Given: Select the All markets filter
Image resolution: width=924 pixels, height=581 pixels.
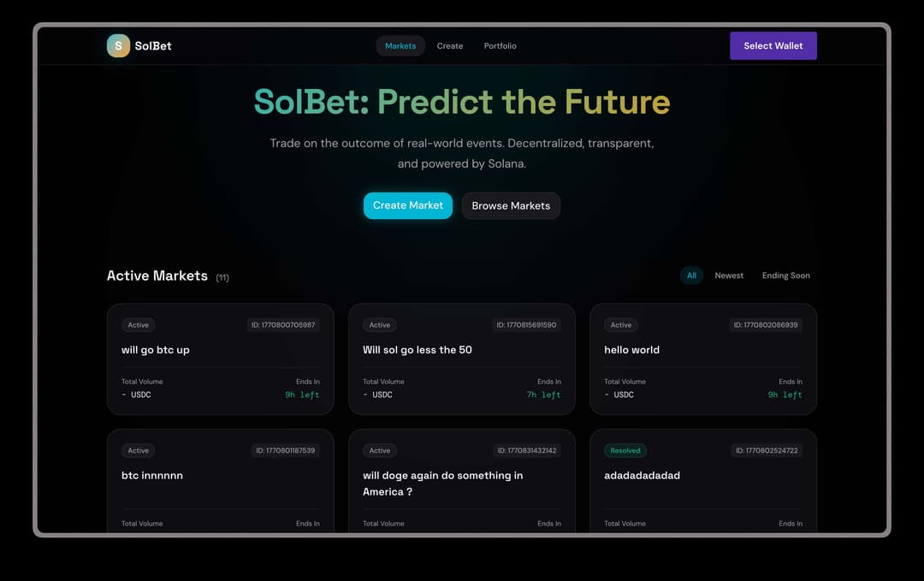Looking at the screenshot, I should click(691, 275).
